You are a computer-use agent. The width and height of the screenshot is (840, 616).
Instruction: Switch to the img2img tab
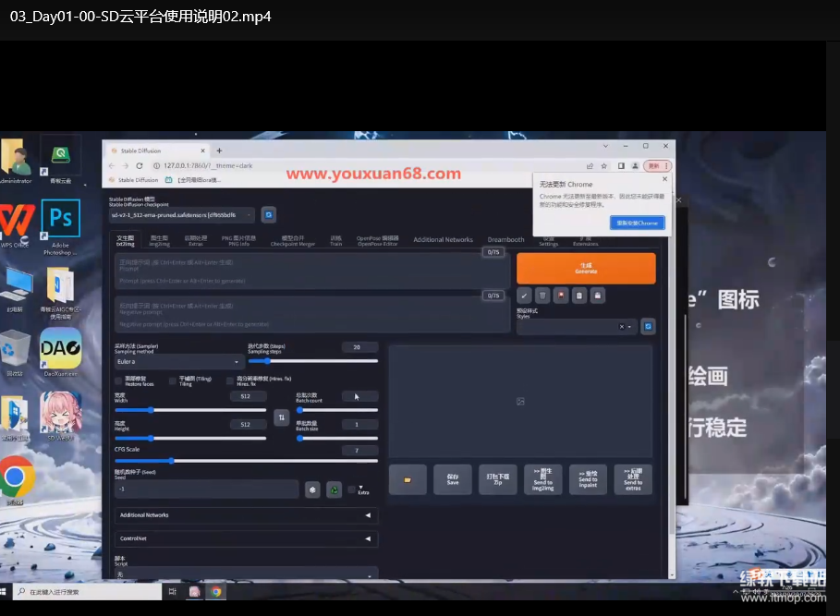[x=159, y=241]
